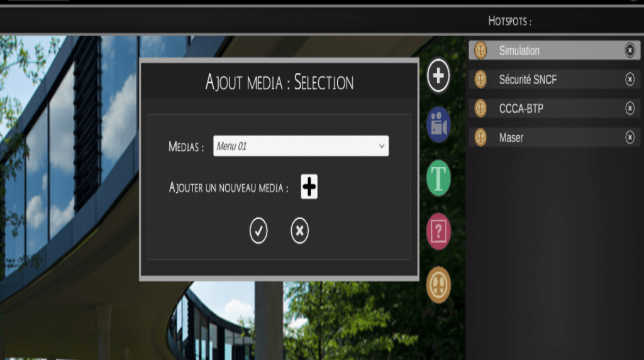Select the Sécurité SNCF hotspot row
644x360 pixels.
point(554,79)
